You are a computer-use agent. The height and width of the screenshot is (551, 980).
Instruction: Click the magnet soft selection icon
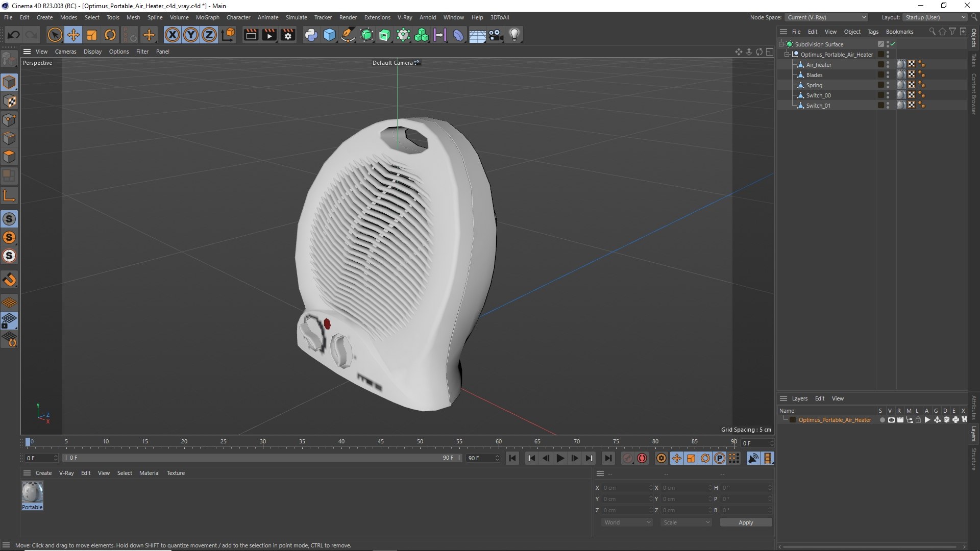9,280
